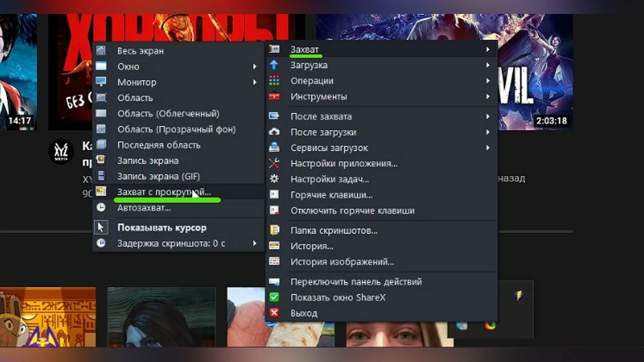Click the Настройки приложения wrench icon
644x362 pixels.
click(x=274, y=164)
